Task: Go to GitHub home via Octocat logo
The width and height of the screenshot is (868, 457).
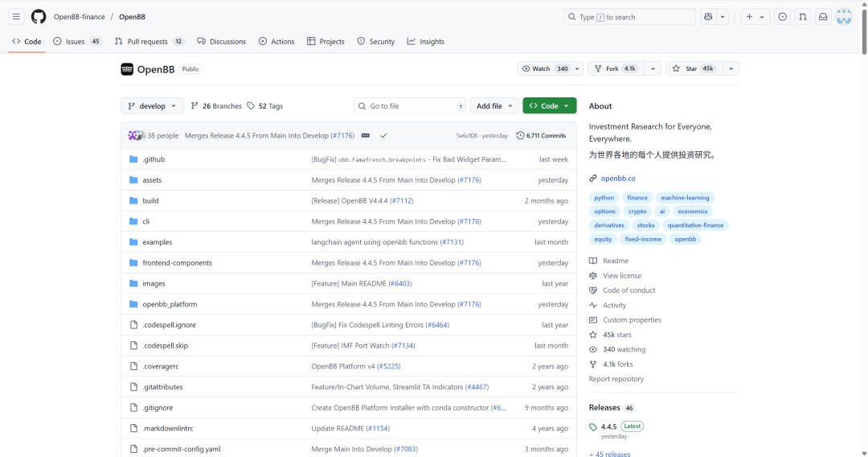Action: (39, 17)
